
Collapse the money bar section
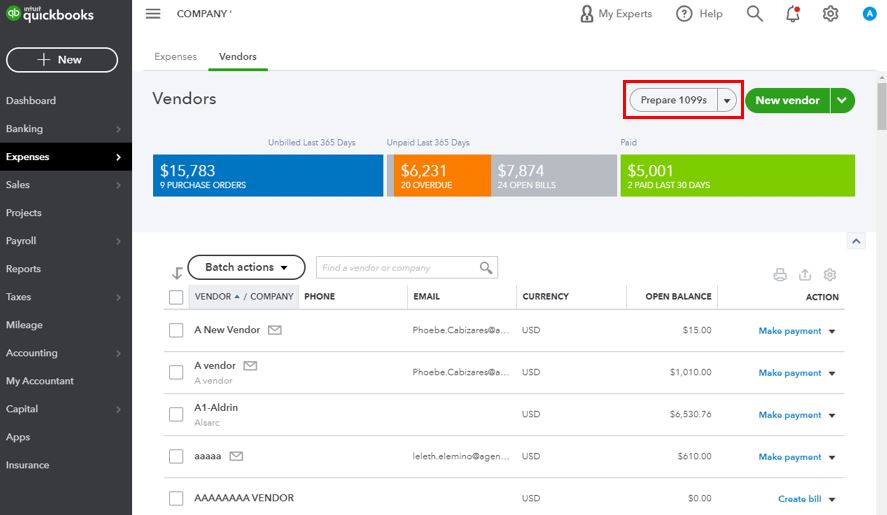[856, 242]
